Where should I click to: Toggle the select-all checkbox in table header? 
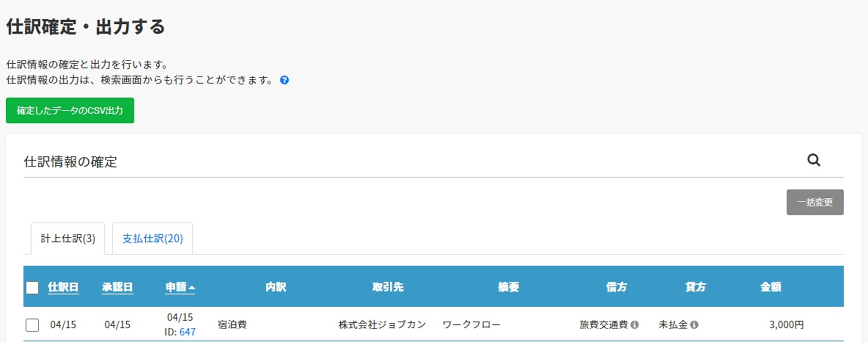(x=33, y=287)
